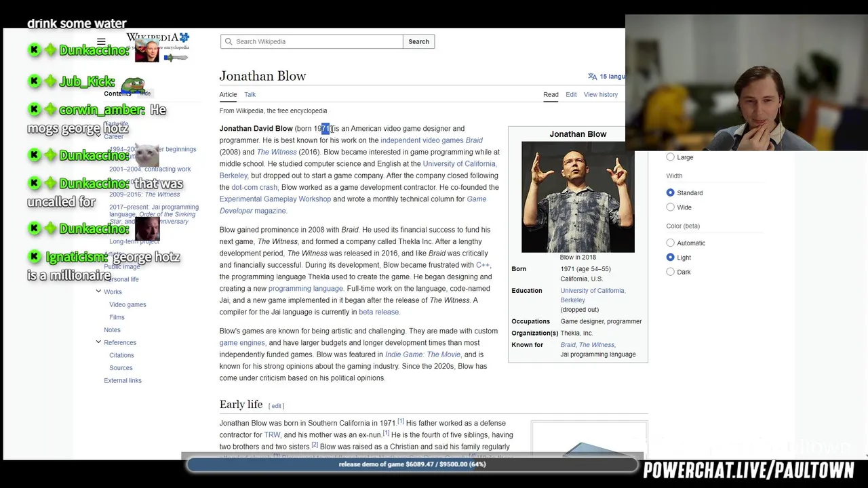Image resolution: width=868 pixels, height=488 pixels.
Task: Follow the TRW link
Action: tap(272, 435)
